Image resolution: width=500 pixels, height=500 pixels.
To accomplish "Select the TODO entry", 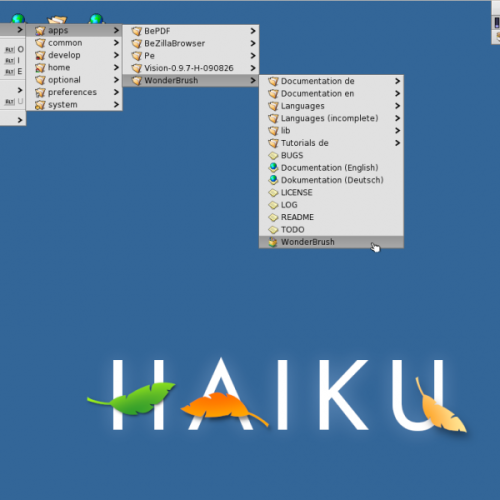I will click(331, 229).
